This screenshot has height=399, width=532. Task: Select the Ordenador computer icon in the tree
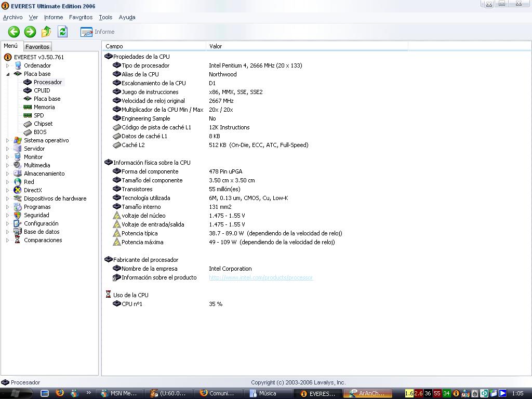[x=18, y=65]
